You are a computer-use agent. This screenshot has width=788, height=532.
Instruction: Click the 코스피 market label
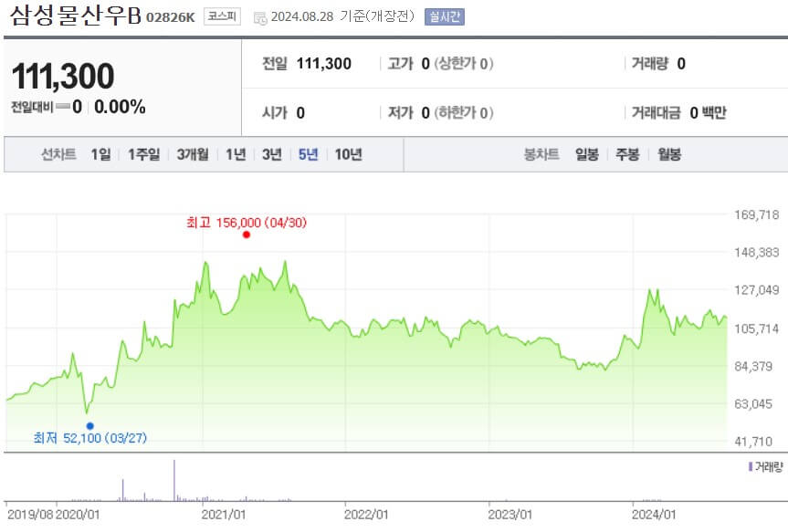coord(222,16)
